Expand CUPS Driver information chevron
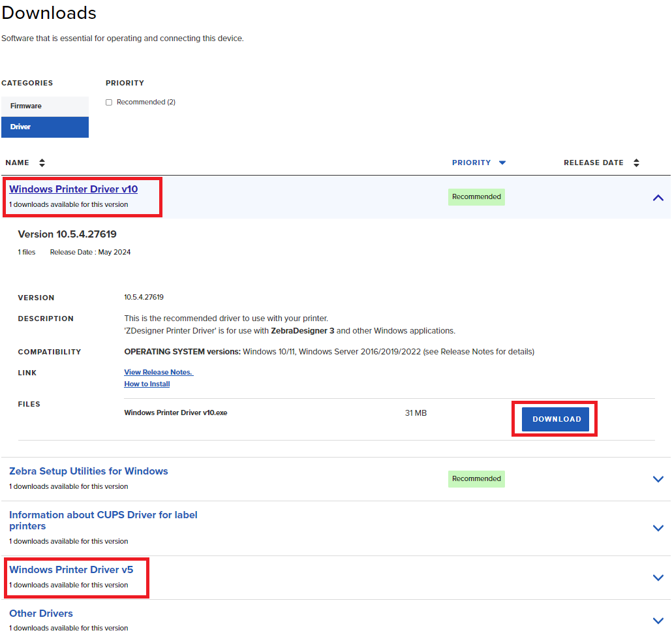This screenshot has width=672, height=639. click(658, 528)
